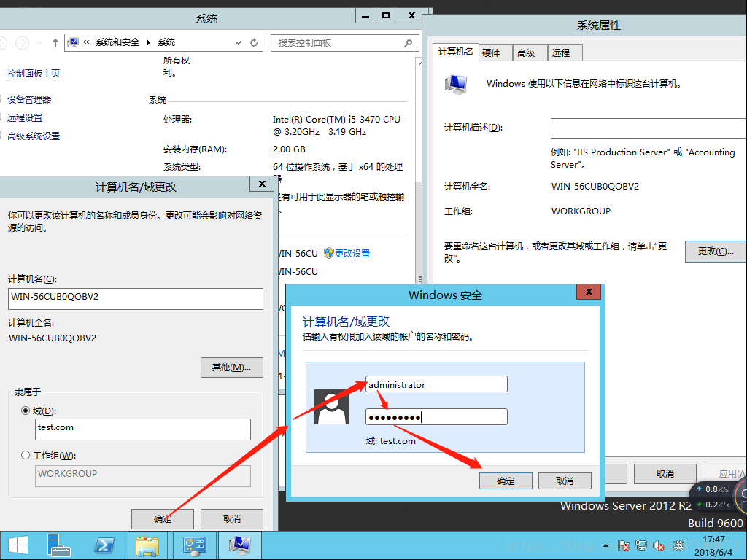Click the password field in Windows 安全
747x560 pixels.
point(436,416)
